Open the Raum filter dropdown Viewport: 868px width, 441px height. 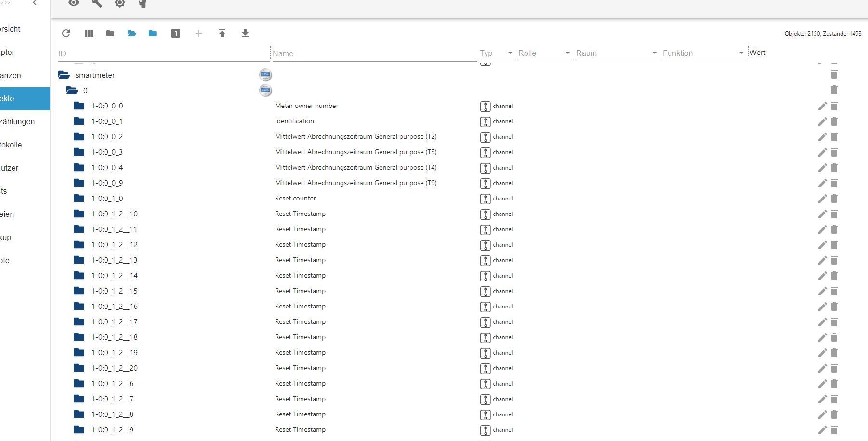click(654, 53)
